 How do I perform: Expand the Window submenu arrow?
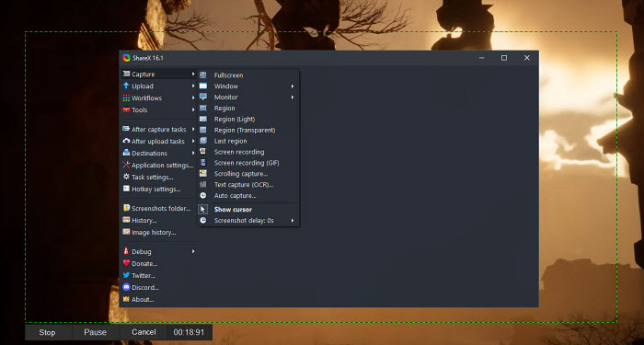293,86
